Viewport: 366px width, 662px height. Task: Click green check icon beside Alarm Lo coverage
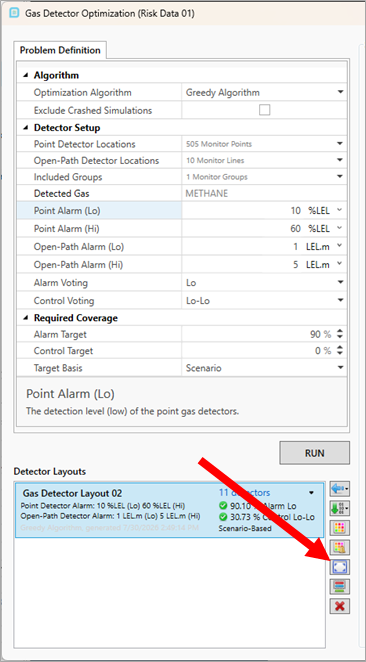223,506
